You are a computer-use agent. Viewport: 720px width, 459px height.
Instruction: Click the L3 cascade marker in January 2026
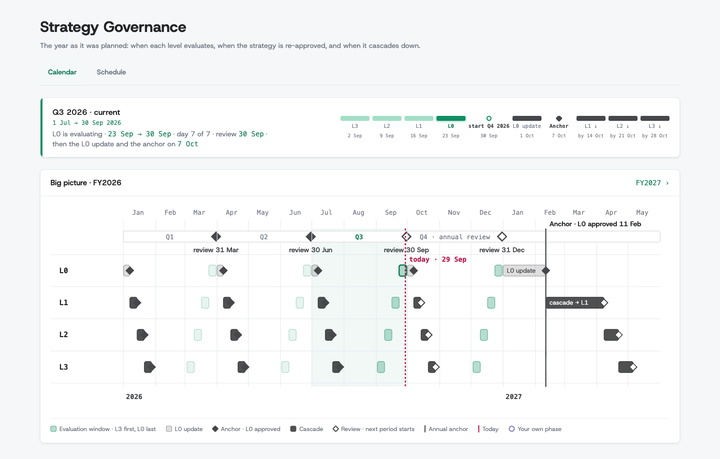(x=150, y=367)
